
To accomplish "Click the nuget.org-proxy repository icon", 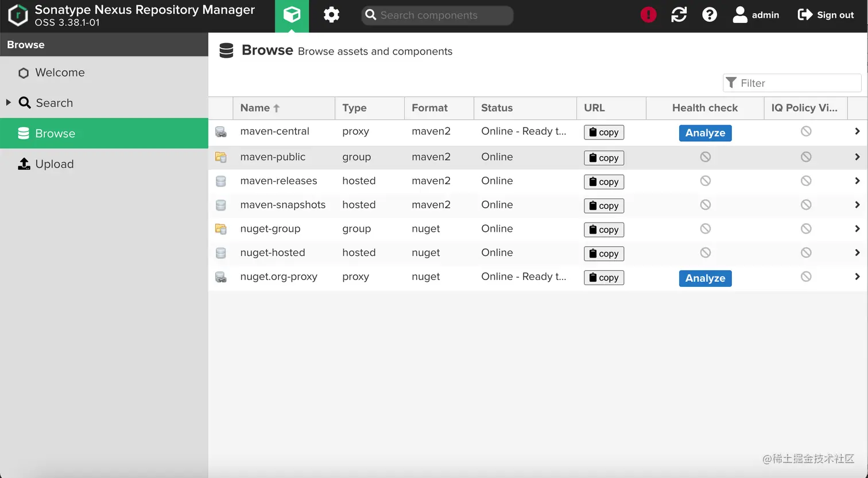I will 220,277.
